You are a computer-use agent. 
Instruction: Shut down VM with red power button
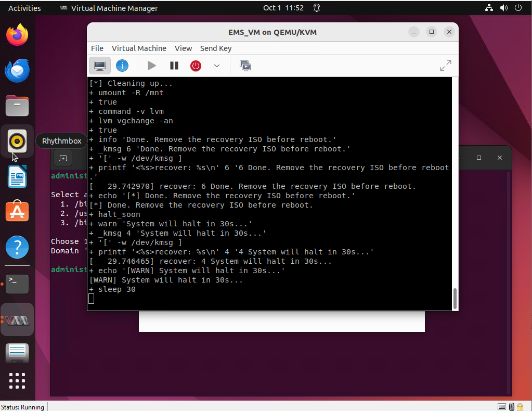(x=196, y=66)
